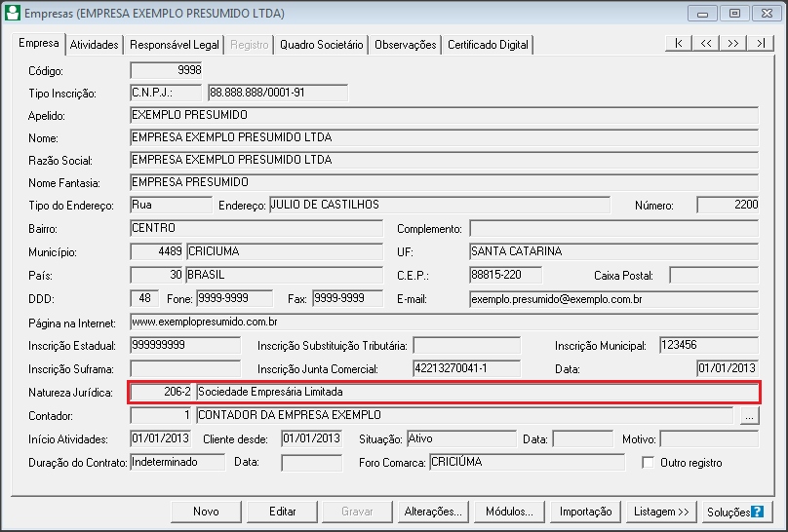Open the Certificado Digital tab
788x532 pixels.
(x=488, y=45)
